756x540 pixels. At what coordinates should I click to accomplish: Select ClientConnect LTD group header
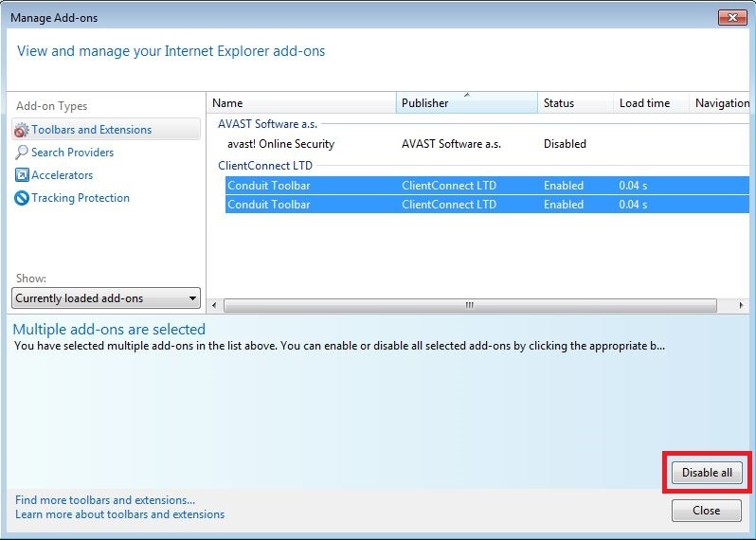(x=264, y=166)
